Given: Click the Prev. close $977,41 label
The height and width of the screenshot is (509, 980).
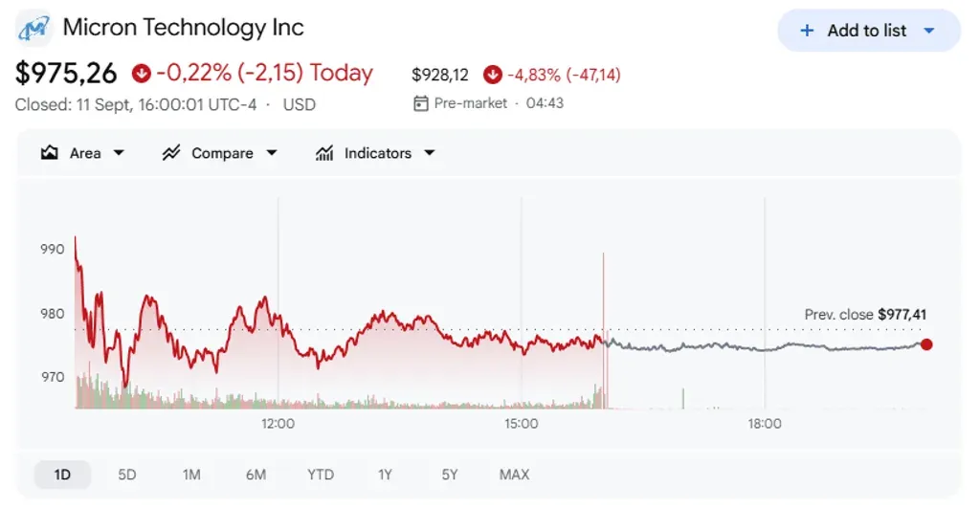Looking at the screenshot, I should tap(865, 314).
